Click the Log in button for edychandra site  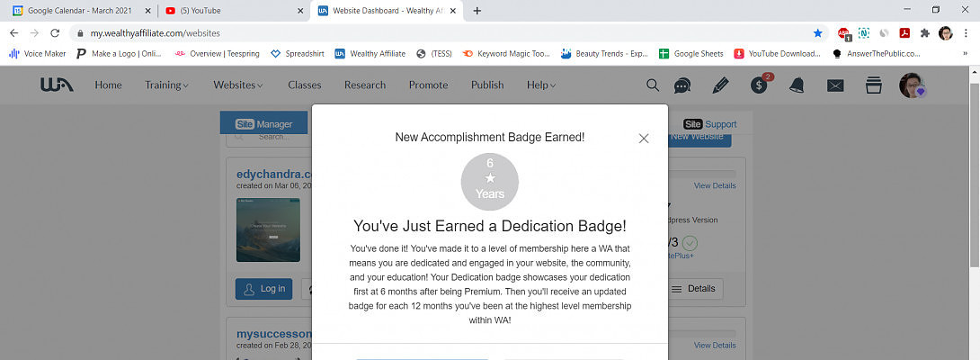(x=264, y=289)
